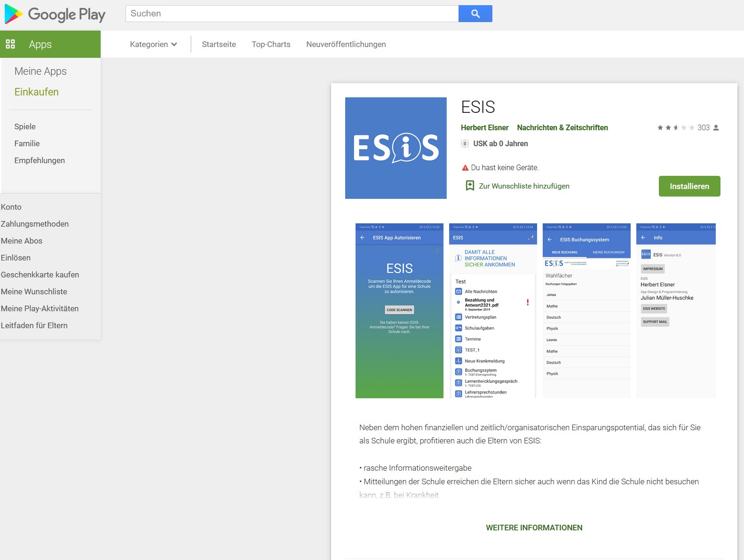Screen dimensions: 744x560
Task: Click developer name Herbert Elsner
Action: coord(484,128)
